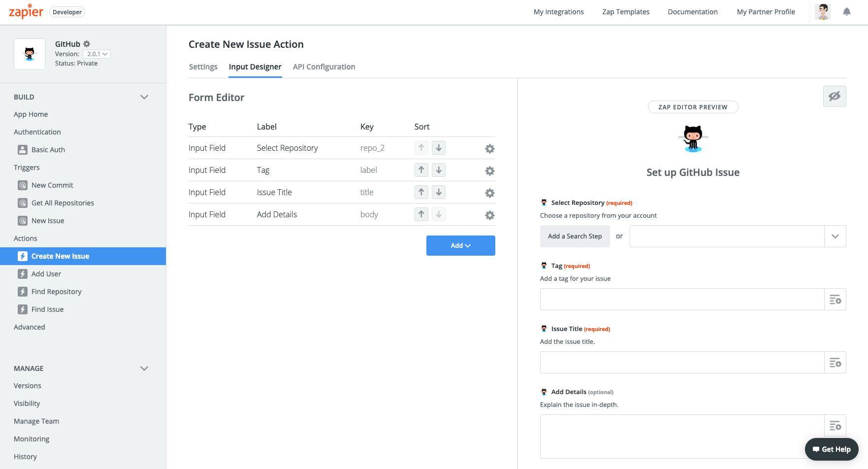Open Authentication in the sidebar

[37, 132]
